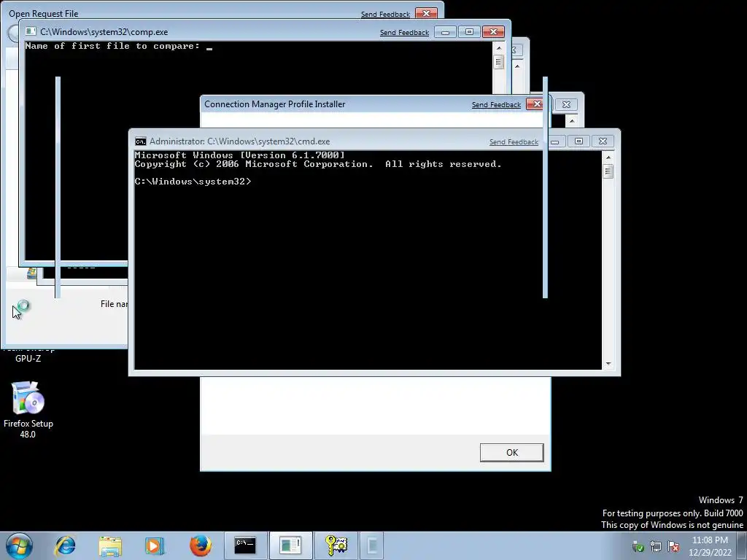Click the green shield security tray icon
Viewport: 747px width, 560px height.
click(x=638, y=546)
